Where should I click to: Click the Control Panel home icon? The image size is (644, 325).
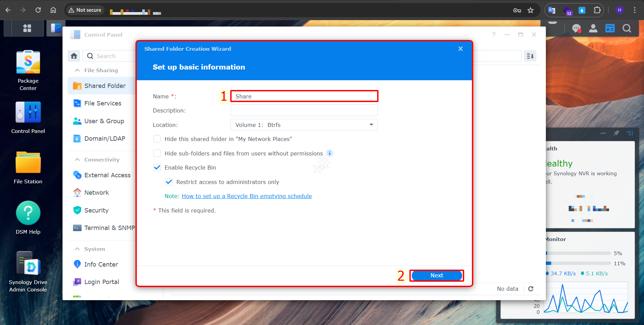coord(74,56)
